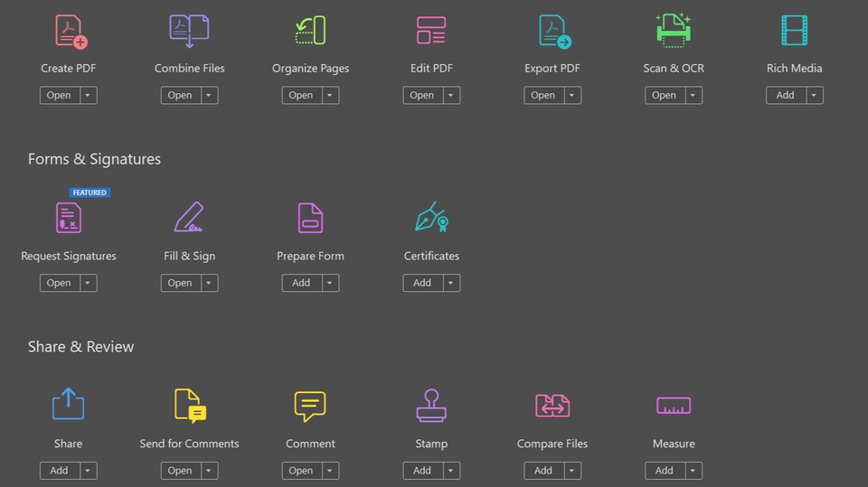Expand the Scan & OCR dropdown arrow
Image resolution: width=868 pixels, height=487 pixels.
coord(693,95)
